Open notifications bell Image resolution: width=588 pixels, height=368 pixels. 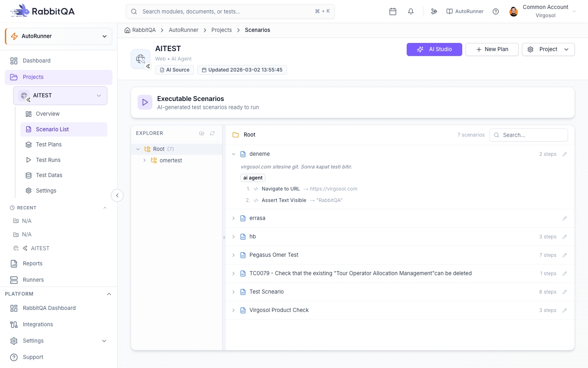tap(411, 11)
